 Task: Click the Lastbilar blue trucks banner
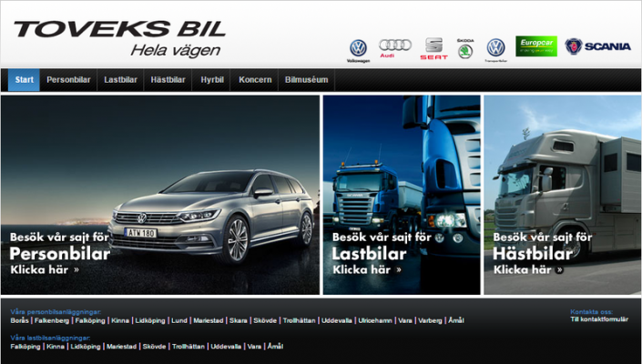402,195
